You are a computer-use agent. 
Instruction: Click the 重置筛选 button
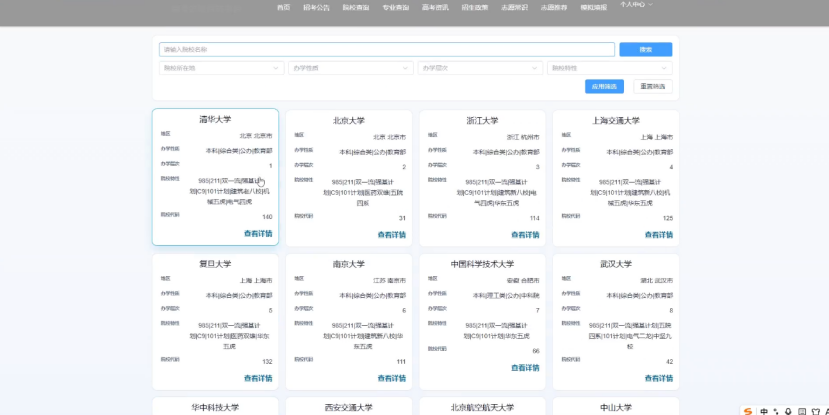(653, 86)
